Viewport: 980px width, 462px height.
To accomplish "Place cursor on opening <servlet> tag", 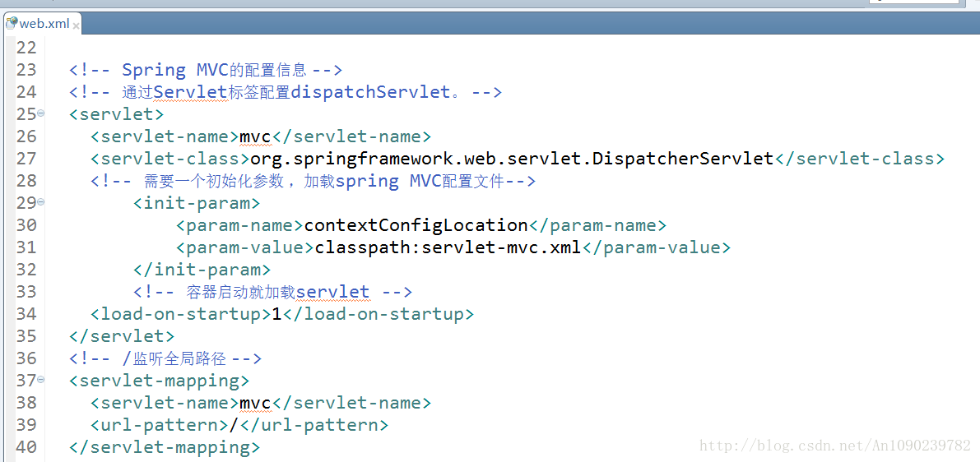I will click(x=116, y=114).
